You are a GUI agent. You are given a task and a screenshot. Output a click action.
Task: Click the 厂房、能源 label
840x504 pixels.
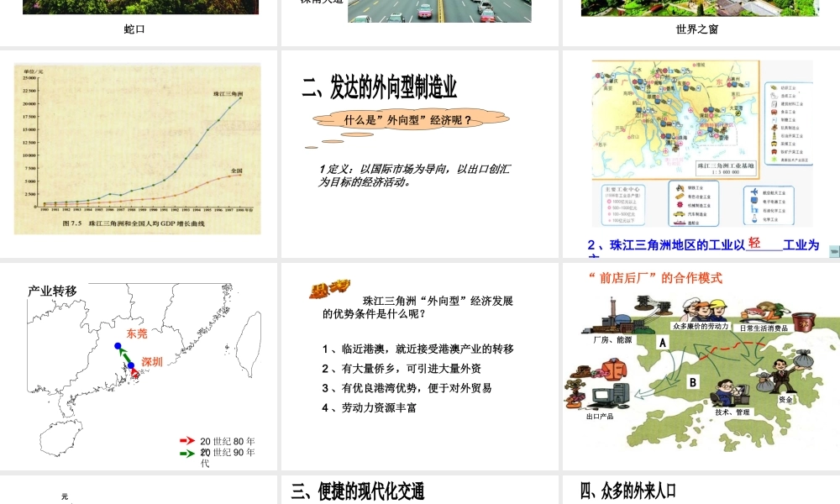coord(612,339)
